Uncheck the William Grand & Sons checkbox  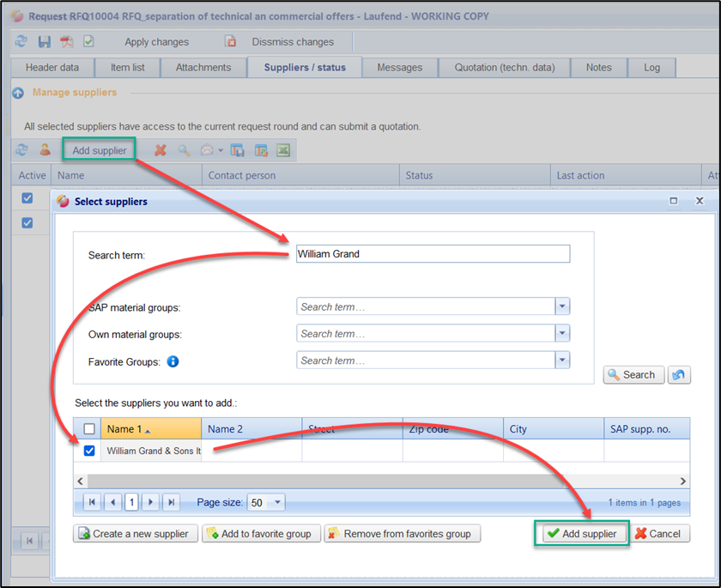coord(89,451)
